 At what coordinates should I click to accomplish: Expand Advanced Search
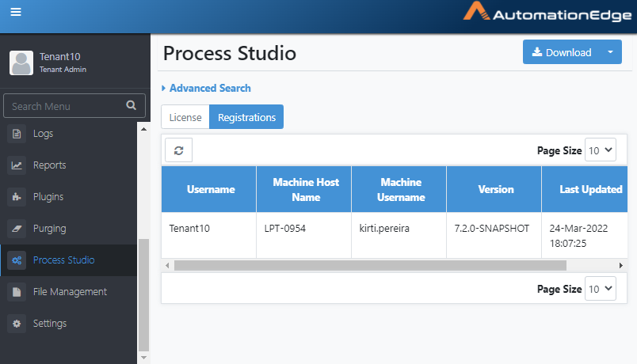tap(206, 88)
